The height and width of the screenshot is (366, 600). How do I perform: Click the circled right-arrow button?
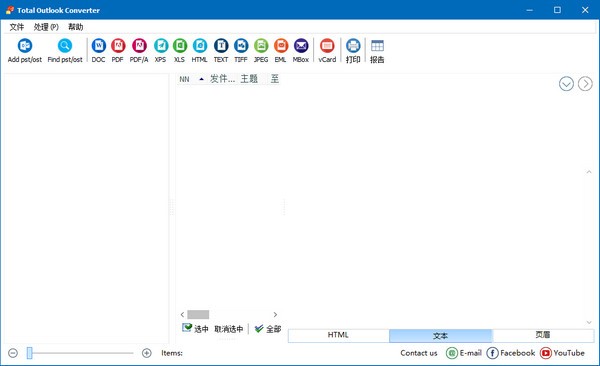[x=585, y=83]
